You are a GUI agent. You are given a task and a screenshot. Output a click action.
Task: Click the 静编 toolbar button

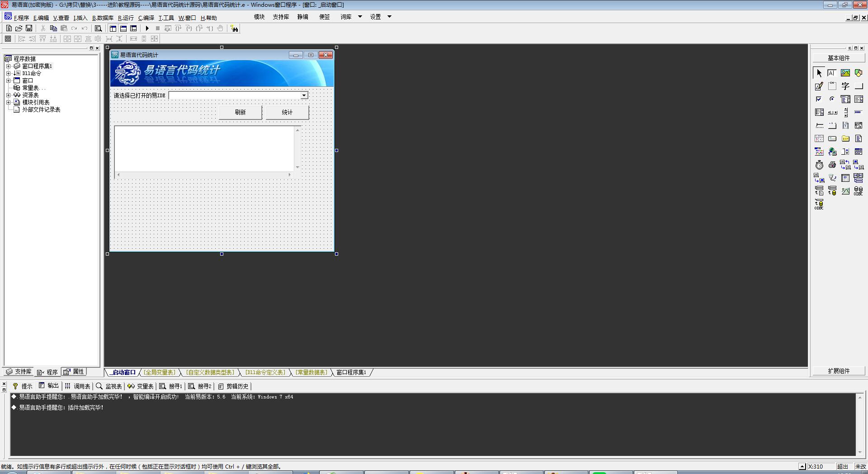point(302,17)
